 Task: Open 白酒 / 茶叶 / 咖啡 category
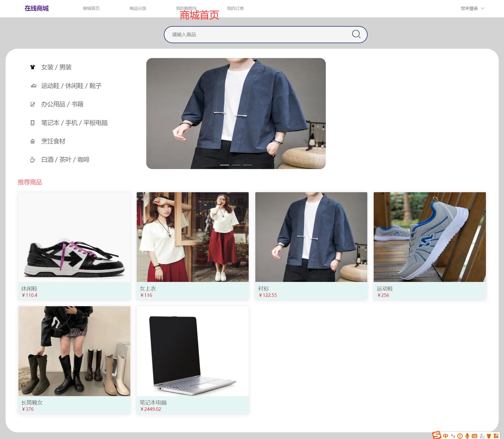click(x=65, y=160)
